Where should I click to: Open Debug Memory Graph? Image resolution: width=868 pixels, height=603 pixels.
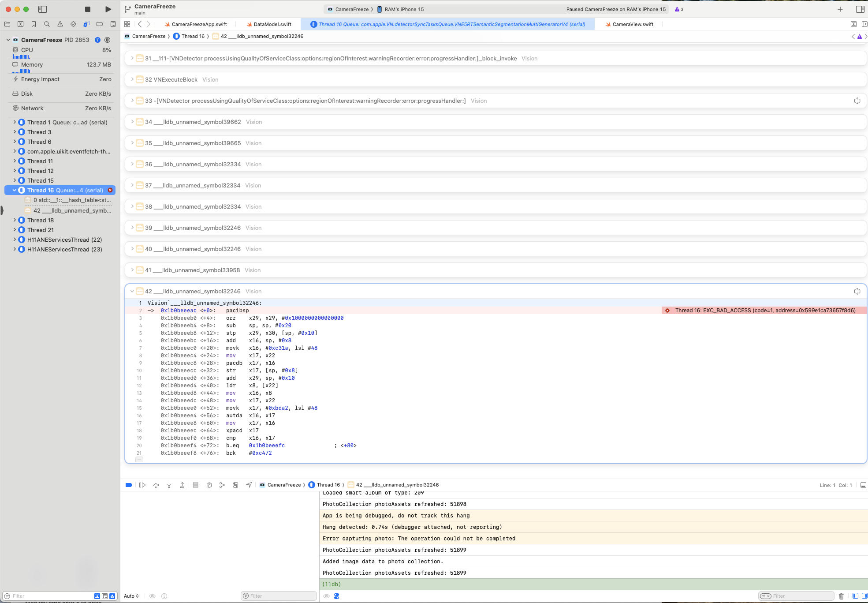point(222,485)
